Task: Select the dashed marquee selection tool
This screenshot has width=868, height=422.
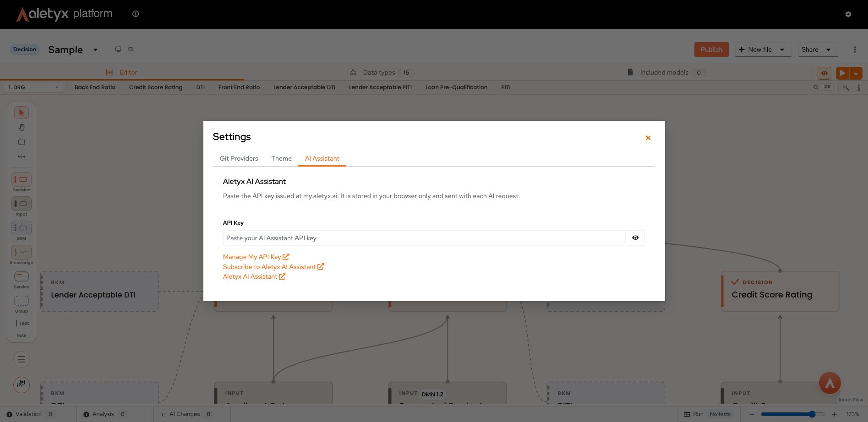Action: 22,142
